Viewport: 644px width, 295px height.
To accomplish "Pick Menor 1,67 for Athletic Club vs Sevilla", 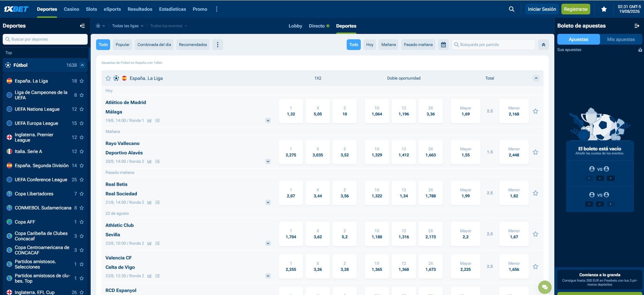I will pyautogui.click(x=514, y=234).
